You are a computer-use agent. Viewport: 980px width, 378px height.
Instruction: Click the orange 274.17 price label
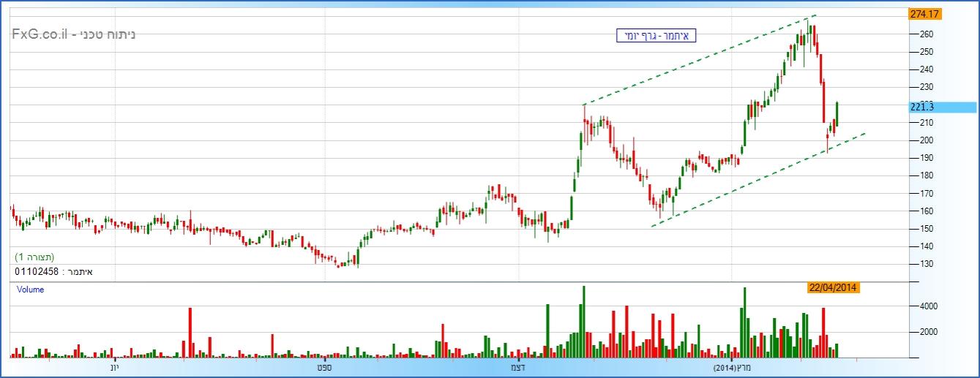point(924,14)
